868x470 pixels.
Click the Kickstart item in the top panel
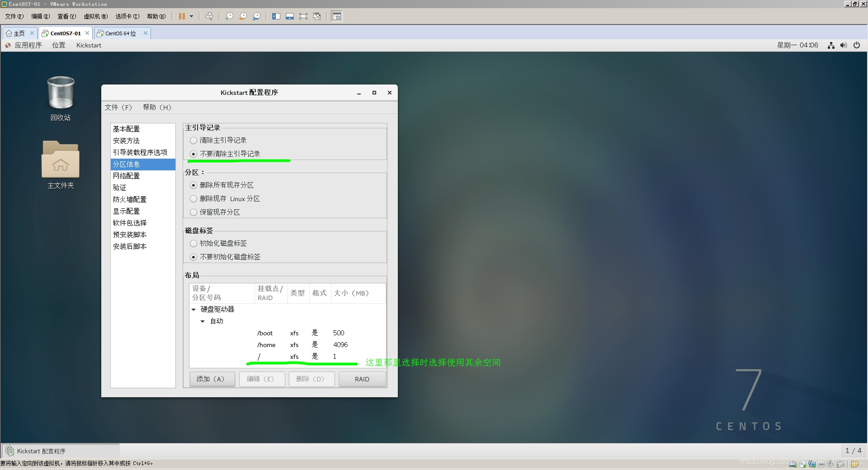click(x=89, y=45)
